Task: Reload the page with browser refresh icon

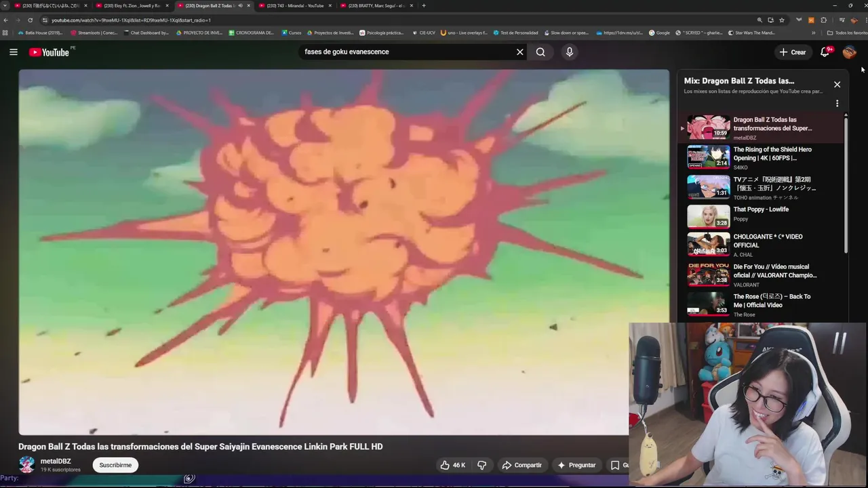Action: pos(31,20)
